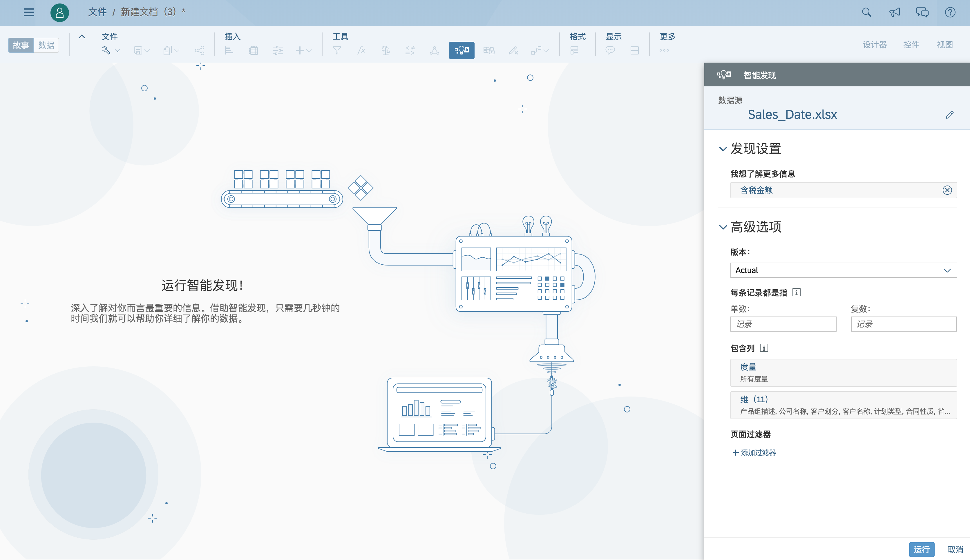
Task: Switch to the 数据 mode
Action: click(46, 46)
